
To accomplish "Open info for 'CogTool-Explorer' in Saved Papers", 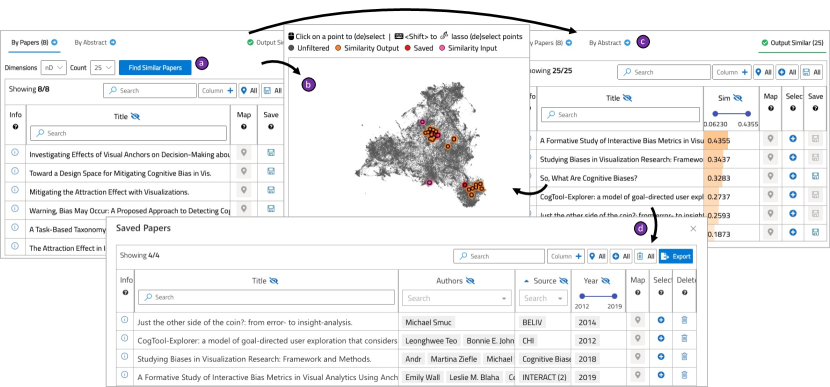I will click(124, 338).
